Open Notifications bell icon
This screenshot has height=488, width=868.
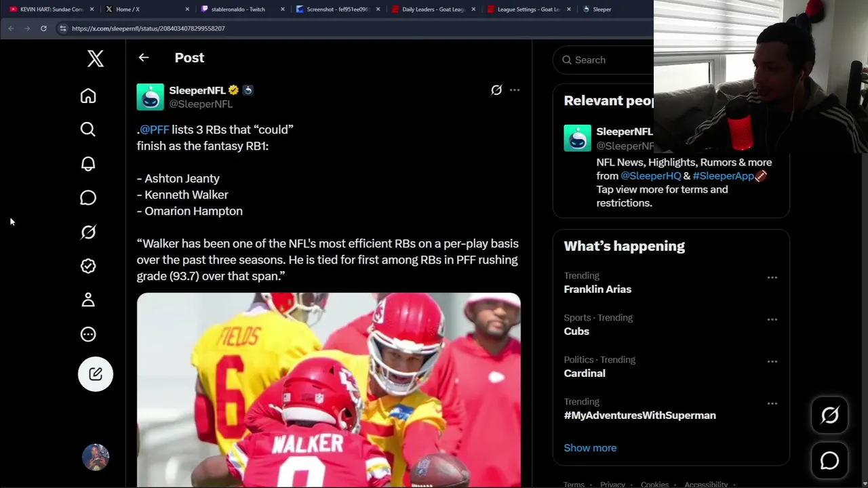[x=88, y=163]
